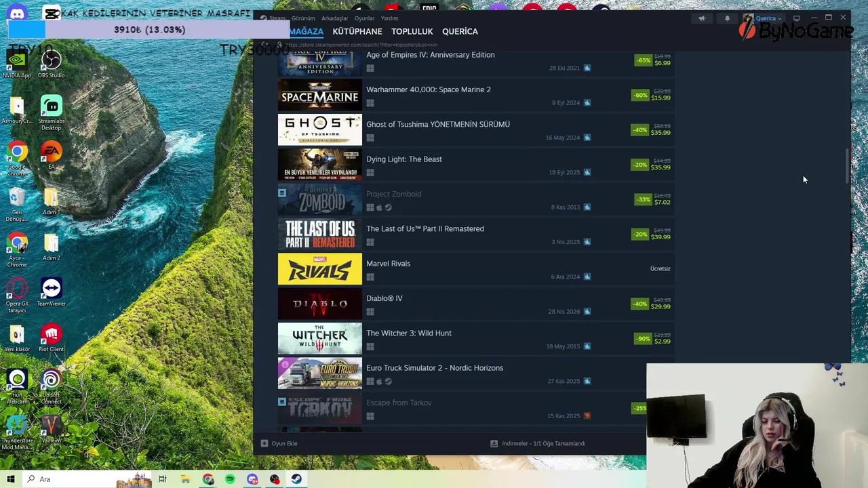Click the Space Marine 2 capsule image
This screenshot has width=868, height=488.
coord(320,95)
